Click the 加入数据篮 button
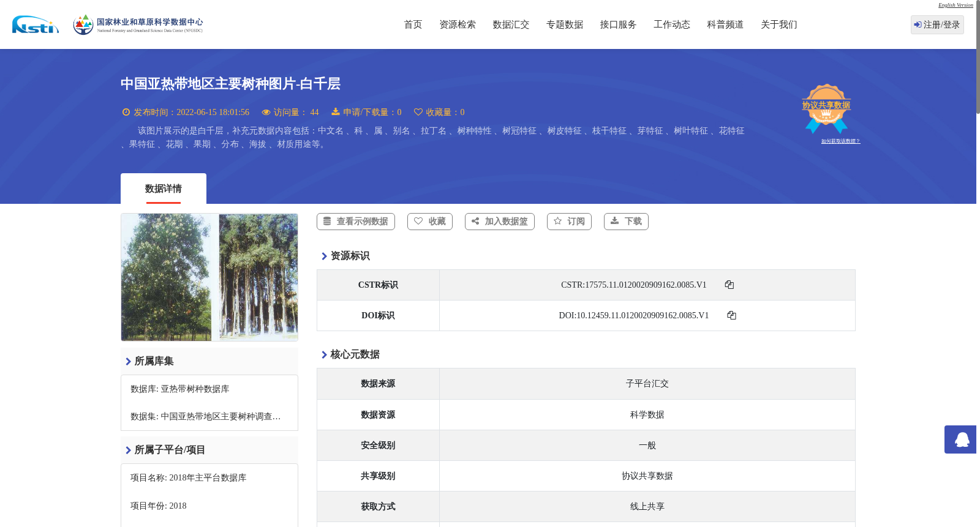 [x=500, y=222]
